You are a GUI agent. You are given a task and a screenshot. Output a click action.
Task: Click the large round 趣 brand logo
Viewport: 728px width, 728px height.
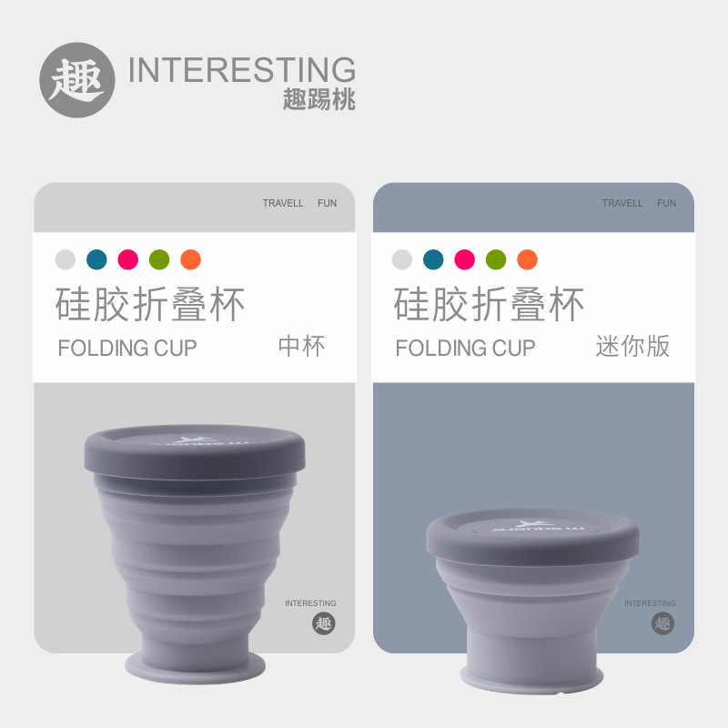coord(77,80)
